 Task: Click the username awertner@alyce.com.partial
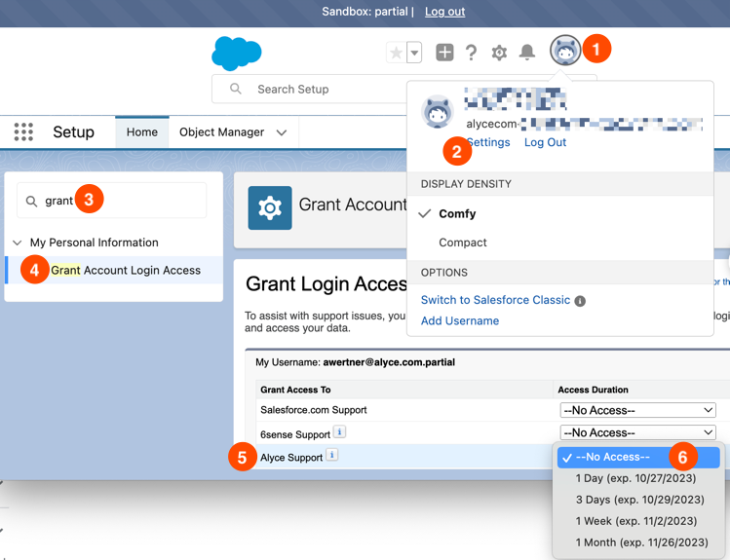(389, 362)
